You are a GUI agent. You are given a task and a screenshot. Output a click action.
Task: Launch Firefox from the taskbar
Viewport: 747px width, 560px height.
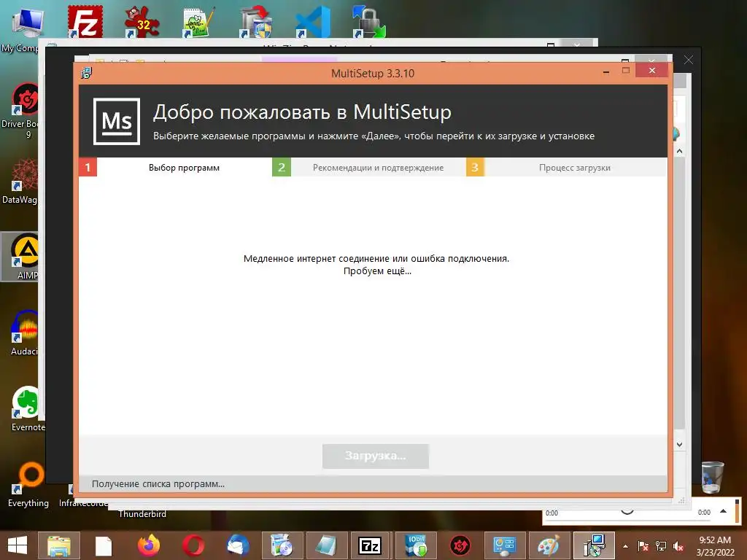[149, 545]
